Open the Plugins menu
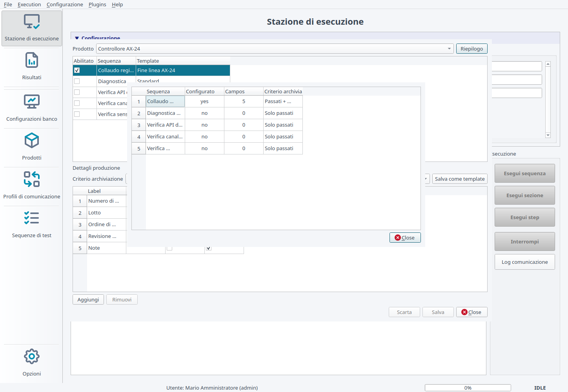Image resolution: width=568 pixels, height=392 pixels. tap(97, 4)
